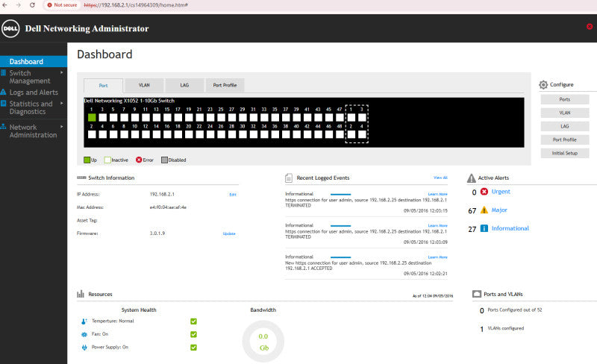The height and width of the screenshot is (364, 597).
Task: Click the Resources bar chart icon
Action: tap(81, 294)
